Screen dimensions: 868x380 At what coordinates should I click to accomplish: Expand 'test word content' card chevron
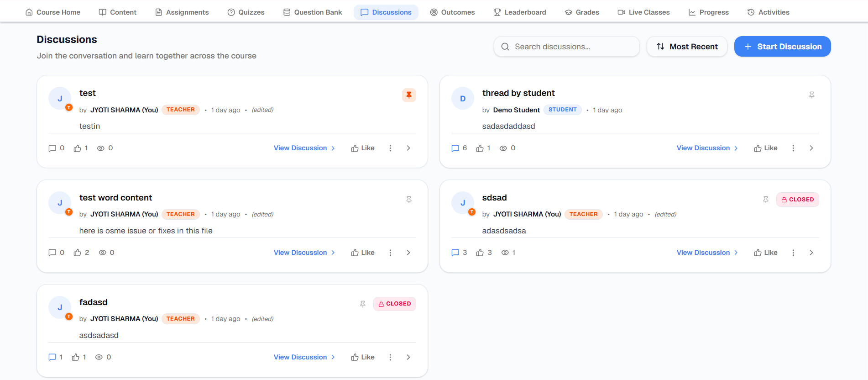tap(408, 253)
